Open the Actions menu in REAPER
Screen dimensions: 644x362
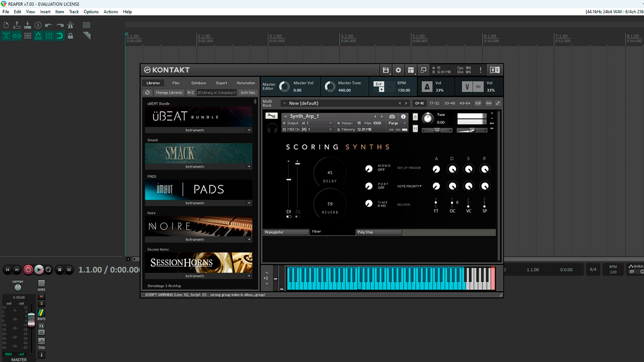(x=111, y=12)
